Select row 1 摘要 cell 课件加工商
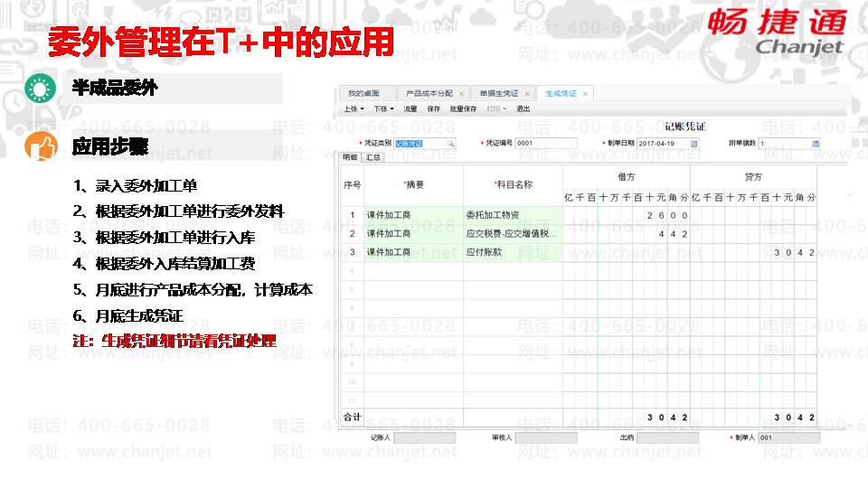Image resolution: width=868 pixels, height=488 pixels. click(413, 215)
